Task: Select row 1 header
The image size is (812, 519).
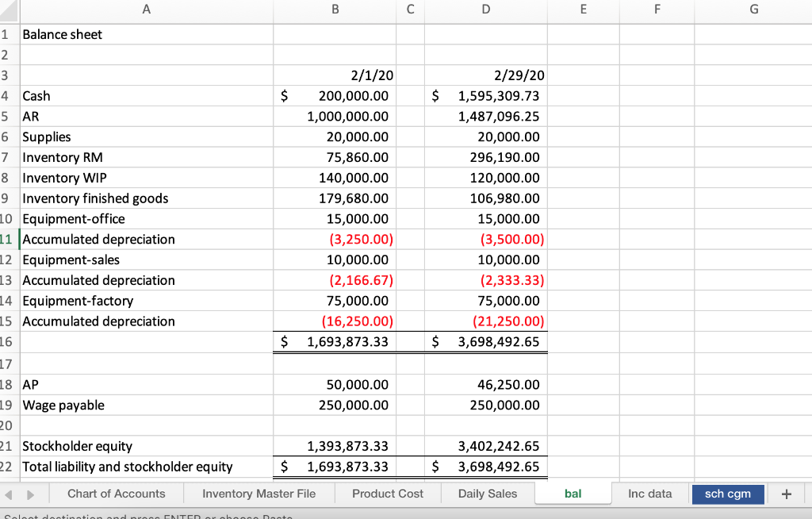Action: (x=6, y=34)
